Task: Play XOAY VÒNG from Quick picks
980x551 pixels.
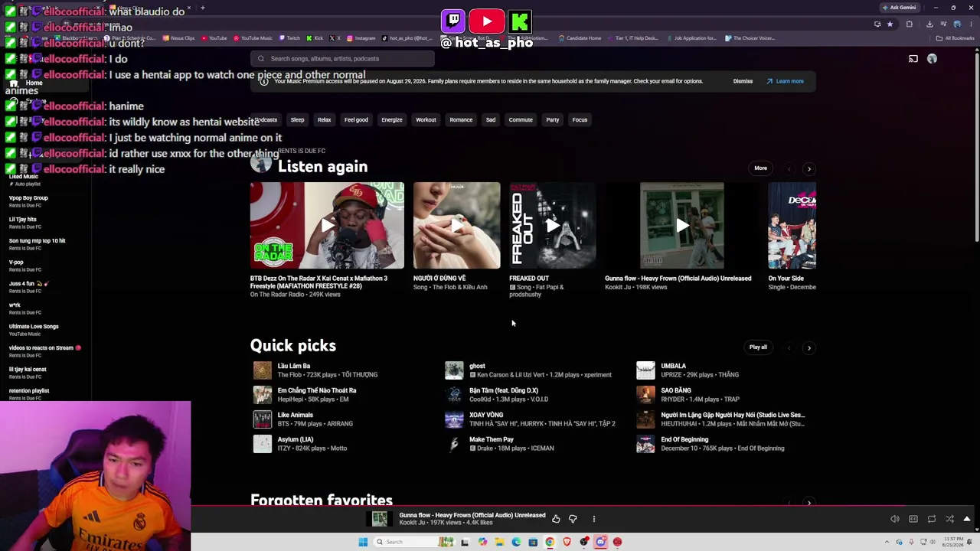Action: click(454, 419)
